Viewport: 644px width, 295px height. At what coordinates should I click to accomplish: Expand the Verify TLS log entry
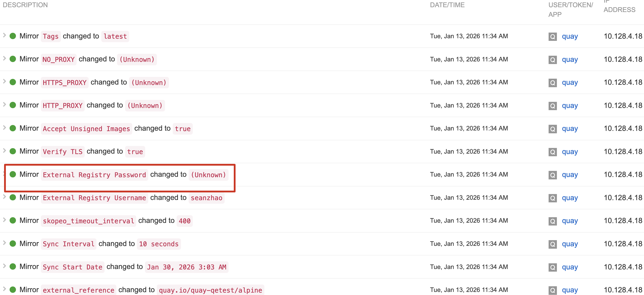pyautogui.click(x=4, y=151)
